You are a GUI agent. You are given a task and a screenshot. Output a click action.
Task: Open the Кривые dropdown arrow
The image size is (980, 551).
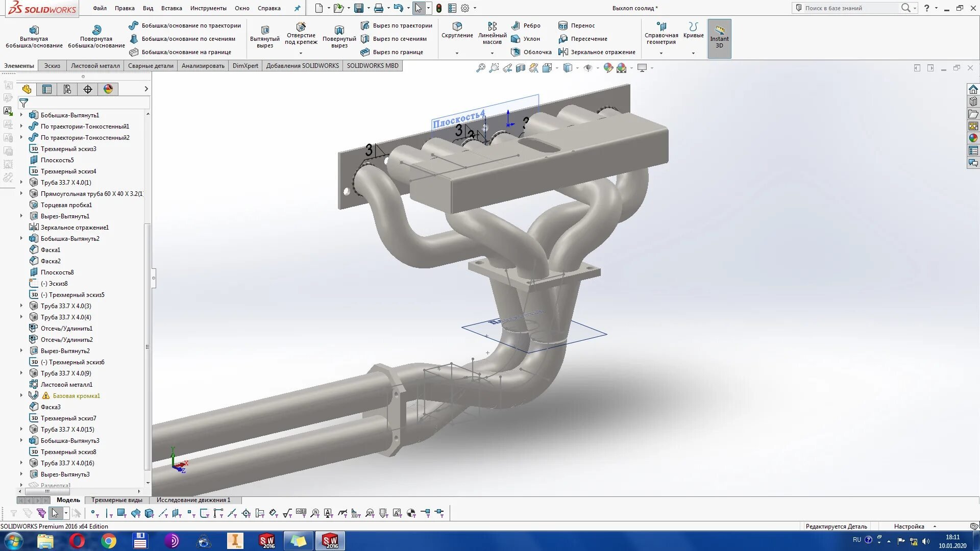(693, 53)
